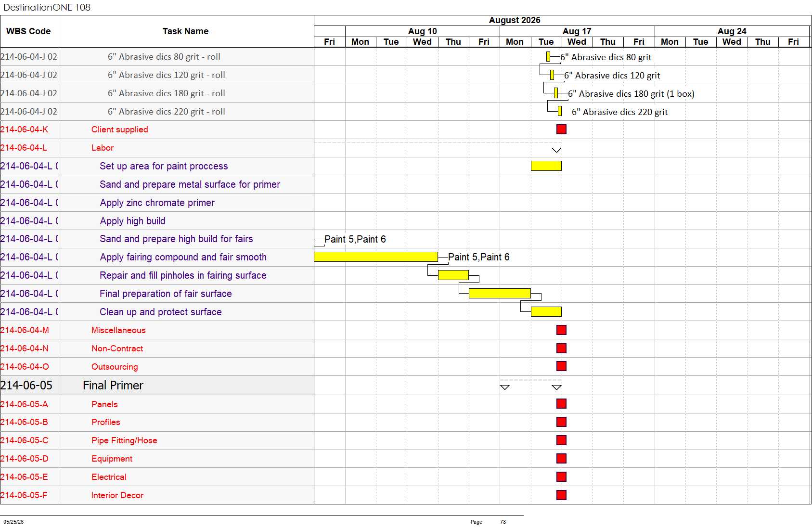Select 'Final preparation of fair surface' task

tap(166, 294)
